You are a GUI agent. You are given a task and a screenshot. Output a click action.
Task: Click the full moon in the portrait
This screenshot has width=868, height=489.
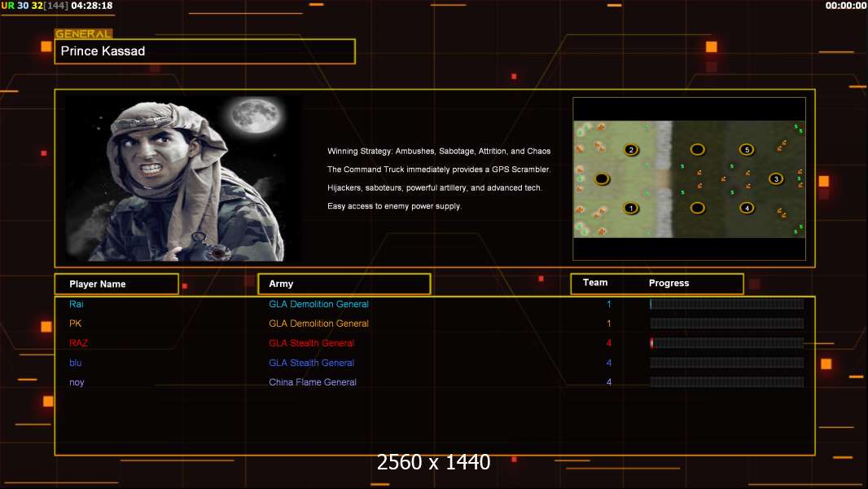pyautogui.click(x=256, y=116)
